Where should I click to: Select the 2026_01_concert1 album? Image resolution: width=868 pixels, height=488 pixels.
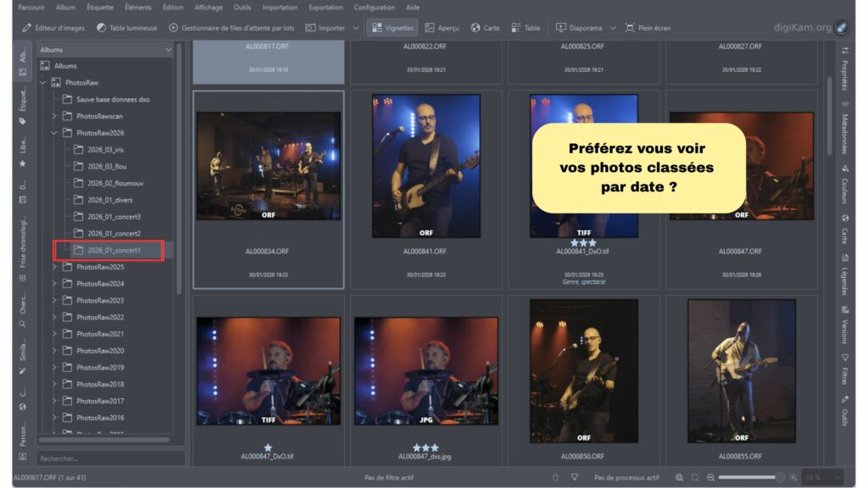[114, 250]
